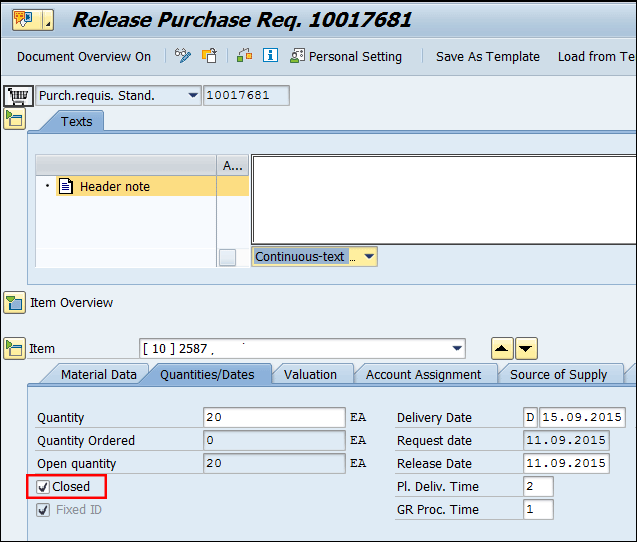The width and height of the screenshot is (637, 542).
Task: Uncheck the Closed checkbox
Action: click(43, 487)
